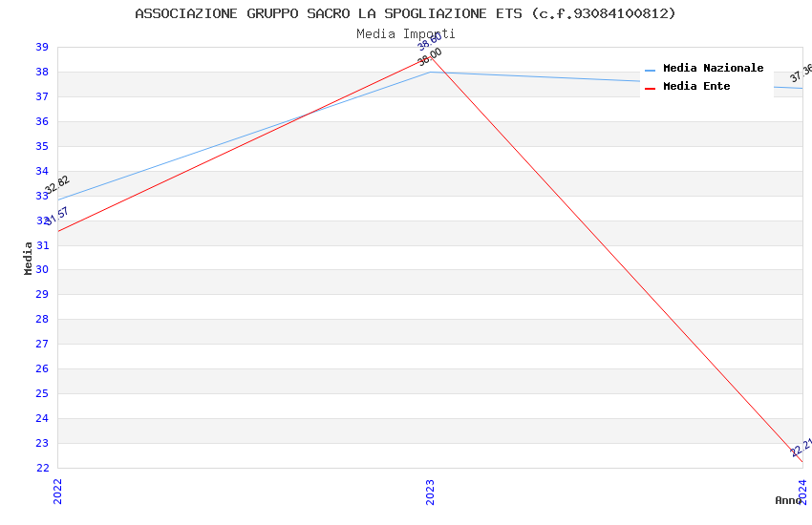Image resolution: width=812 pixels, height=525 pixels.
Task: Click the 26 y-axis tick label
Action: [42, 368]
